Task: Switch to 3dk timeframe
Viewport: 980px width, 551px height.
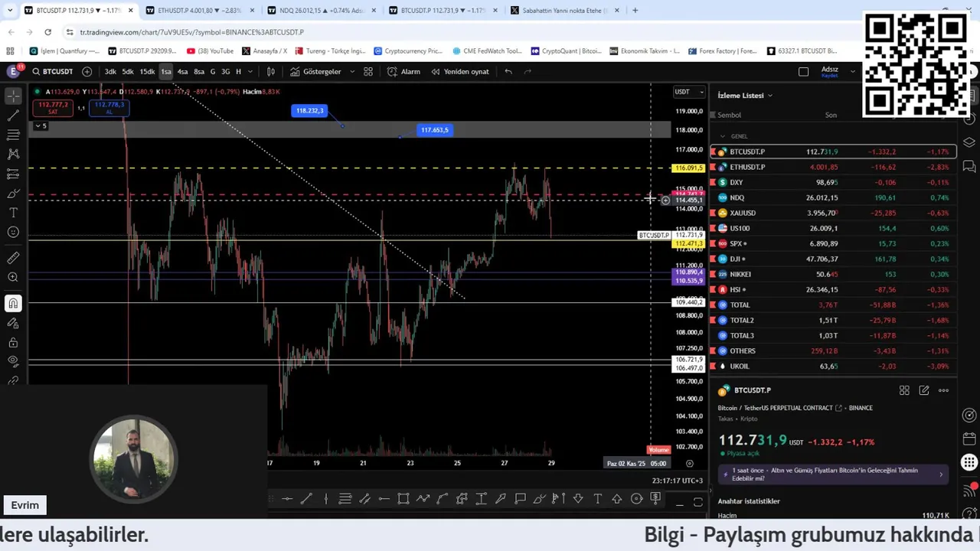Action: pos(110,71)
